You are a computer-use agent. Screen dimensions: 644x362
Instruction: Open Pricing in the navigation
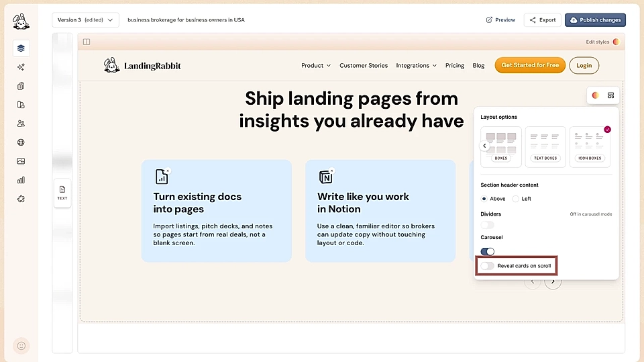click(x=455, y=65)
